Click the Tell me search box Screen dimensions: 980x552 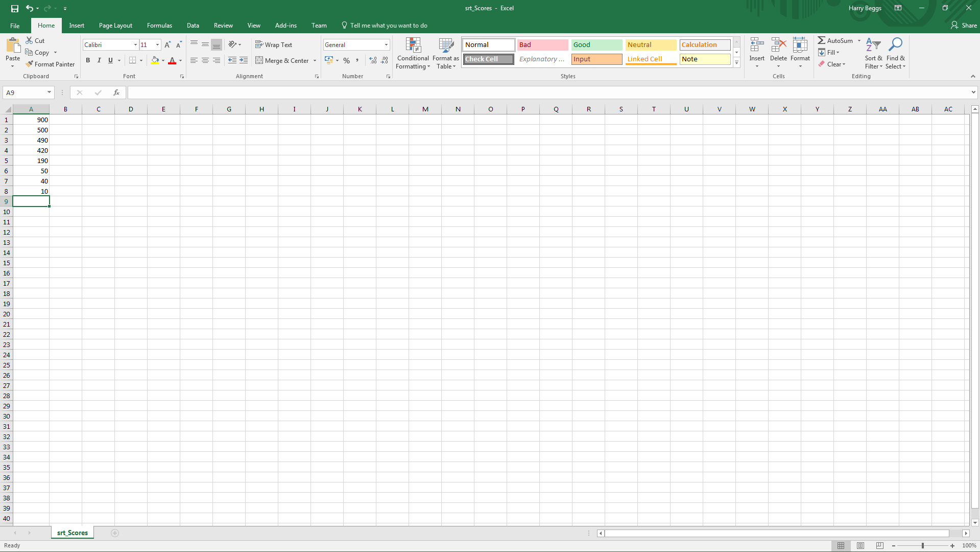click(385, 26)
